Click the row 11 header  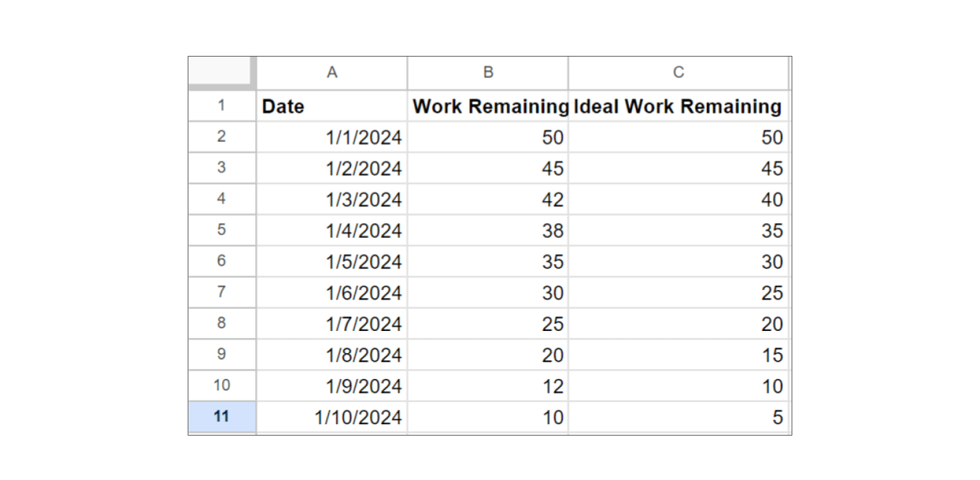pyautogui.click(x=221, y=417)
